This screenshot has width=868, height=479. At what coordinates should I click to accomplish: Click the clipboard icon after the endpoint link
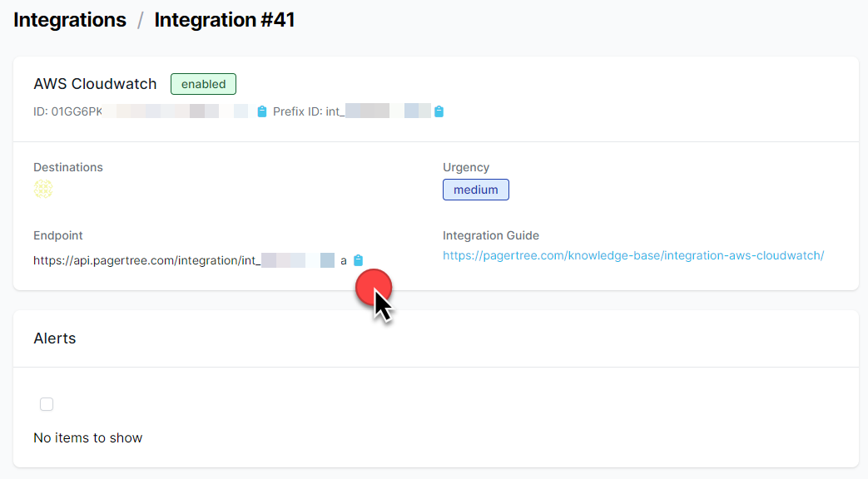click(358, 259)
